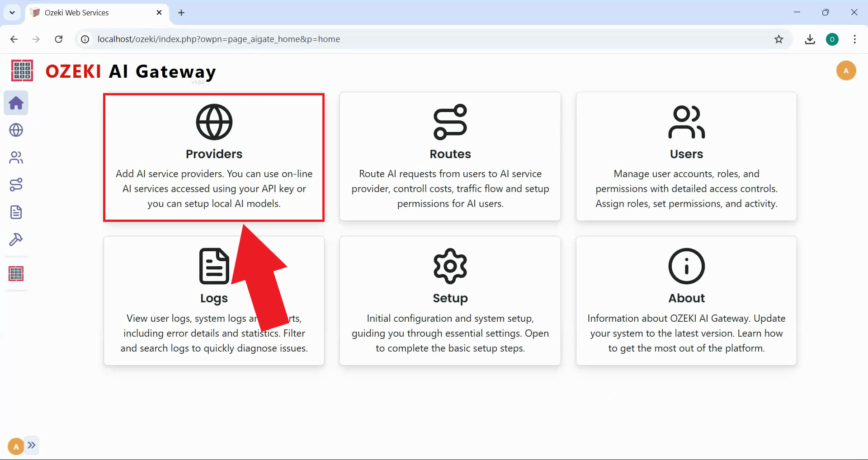This screenshot has width=868, height=460.
Task: Open Setup with the sidebar hammer icon
Action: tap(16, 239)
